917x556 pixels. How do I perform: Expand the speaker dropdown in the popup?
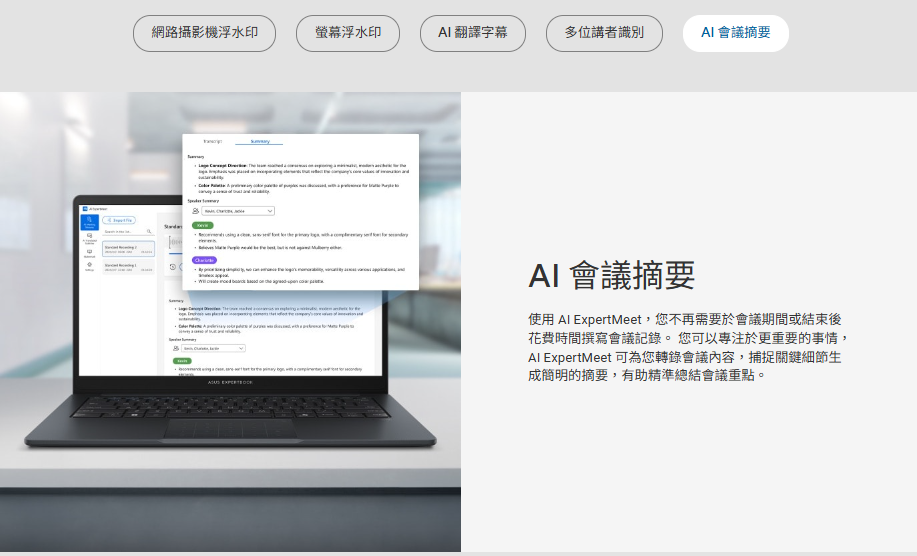(x=238, y=211)
